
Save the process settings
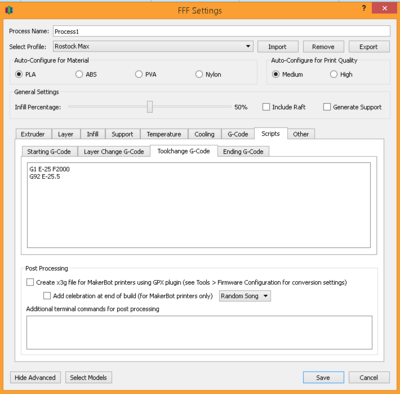[x=323, y=377]
